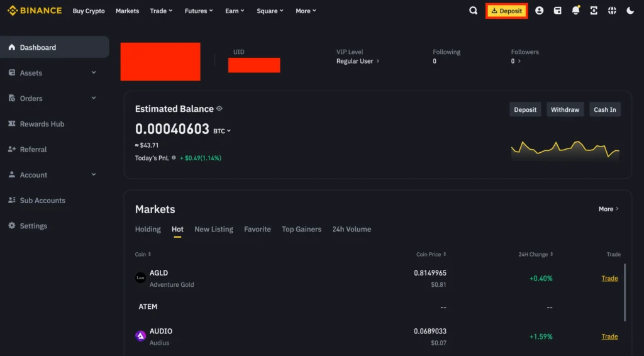Switch to the 24h Volume tab
The height and width of the screenshot is (356, 644).
352,229
